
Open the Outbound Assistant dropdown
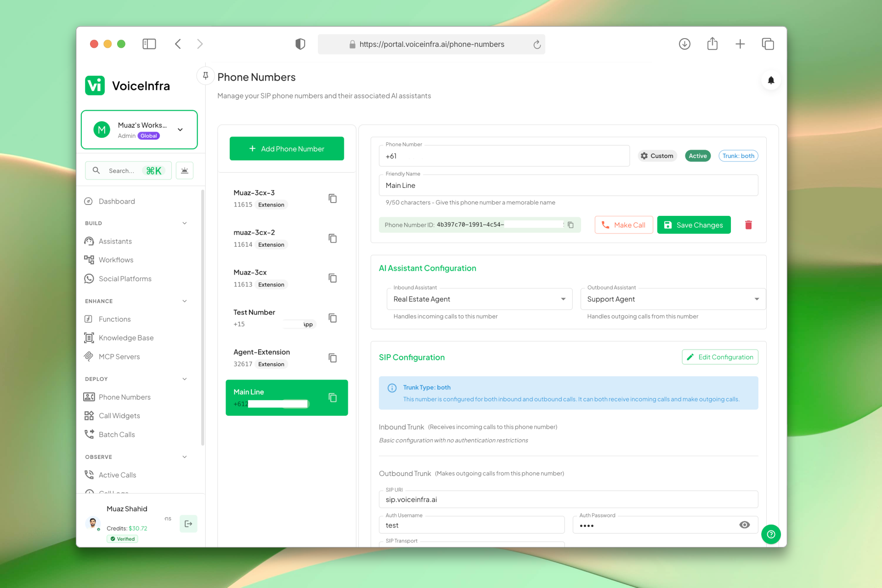tap(673, 299)
